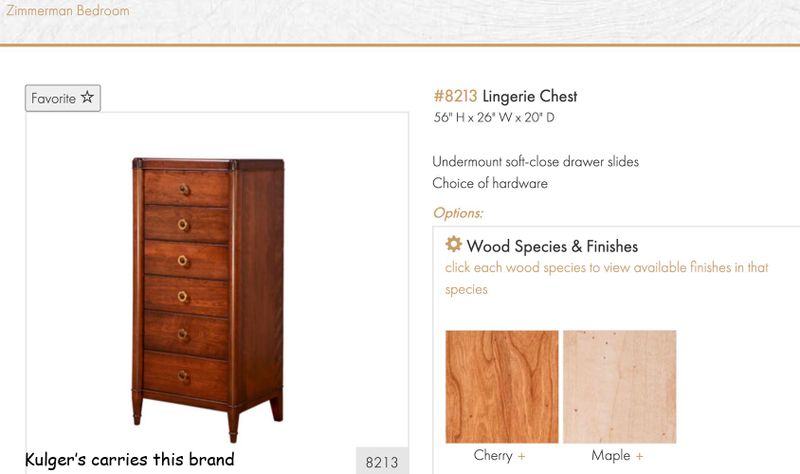Click the Maple label under swatch

tap(610, 455)
